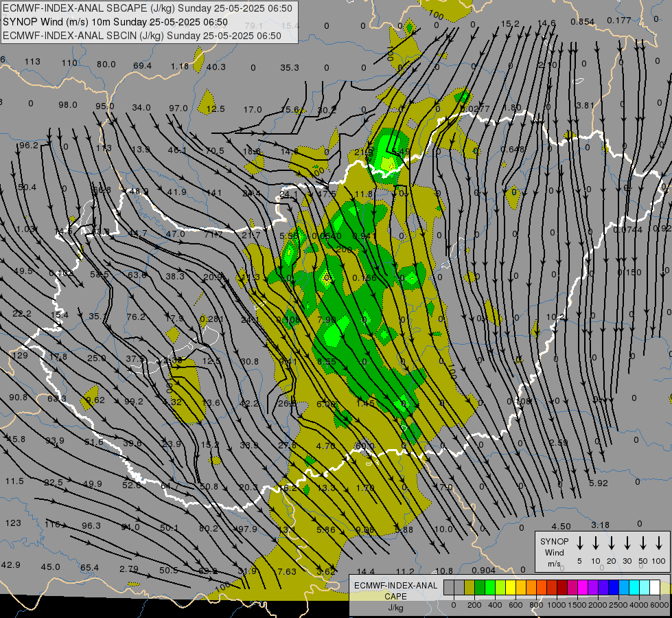Click map value '42.9'
This screenshot has width=672, height=618.
(x=11, y=564)
